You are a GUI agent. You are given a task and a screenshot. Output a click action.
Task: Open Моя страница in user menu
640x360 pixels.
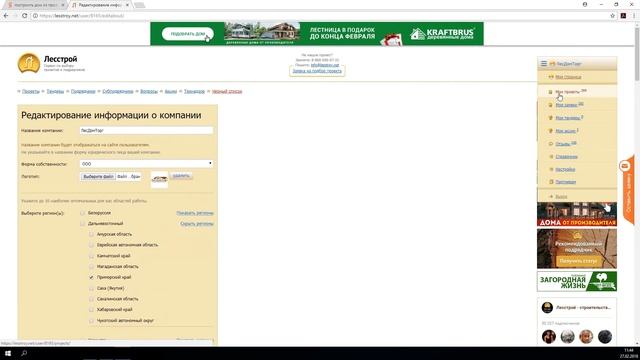click(x=568, y=77)
